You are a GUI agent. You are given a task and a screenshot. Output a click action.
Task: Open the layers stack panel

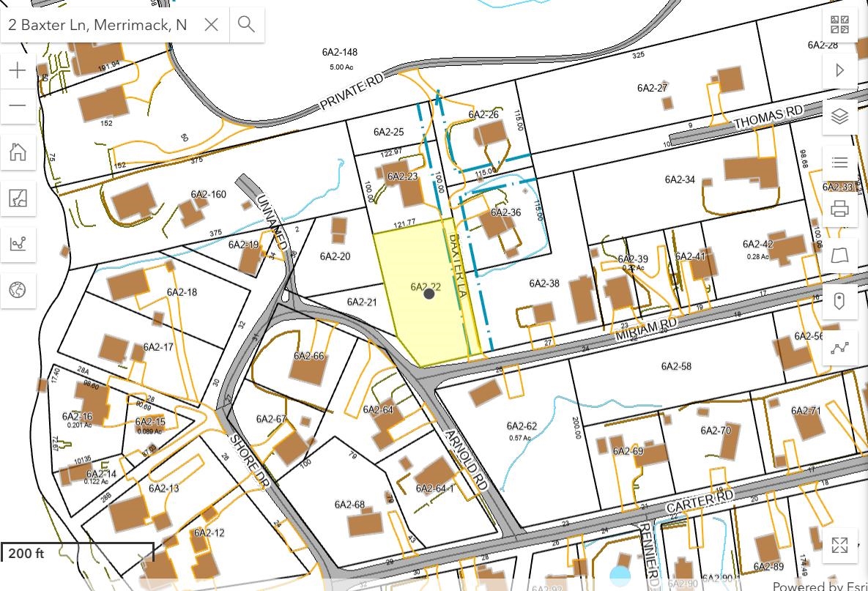[x=839, y=116]
